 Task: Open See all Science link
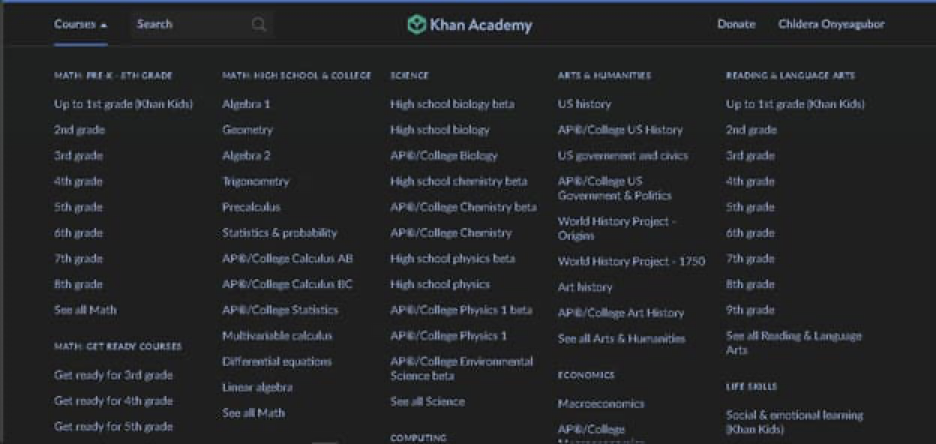point(427,401)
